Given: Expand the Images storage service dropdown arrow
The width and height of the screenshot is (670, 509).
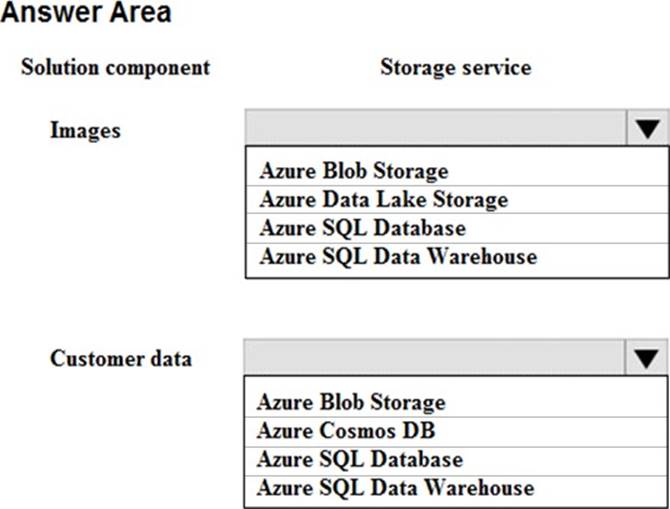Looking at the screenshot, I should [647, 129].
